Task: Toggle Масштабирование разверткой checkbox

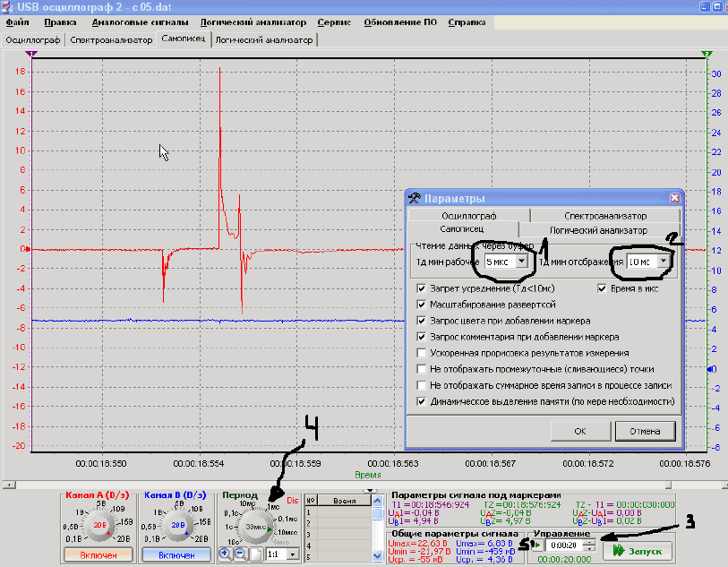Action: pos(422,305)
